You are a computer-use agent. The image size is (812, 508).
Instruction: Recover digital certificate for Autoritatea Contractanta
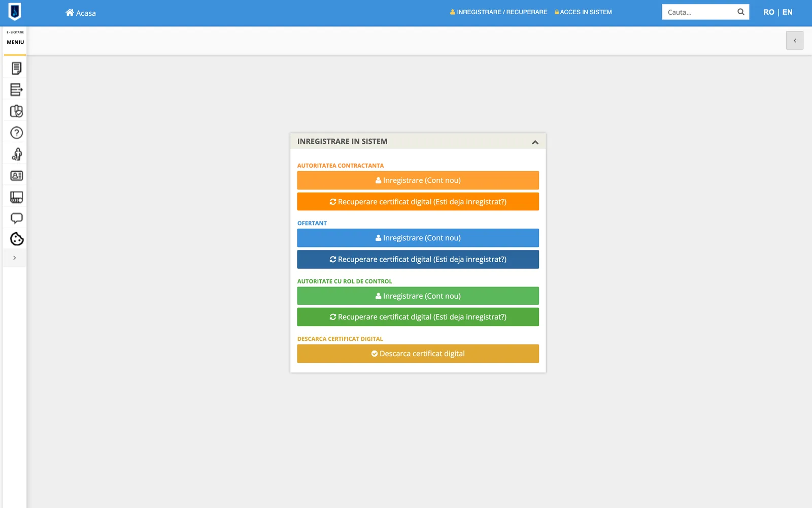418,202
